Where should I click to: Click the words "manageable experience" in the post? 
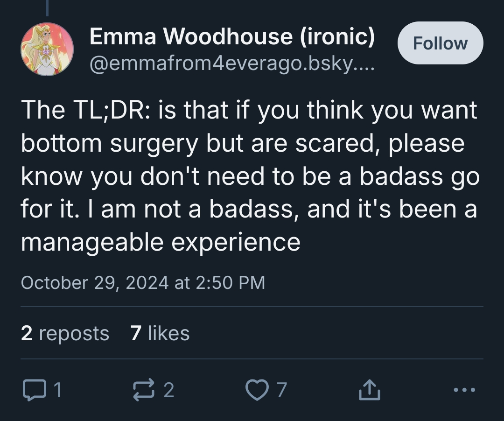tap(161, 242)
